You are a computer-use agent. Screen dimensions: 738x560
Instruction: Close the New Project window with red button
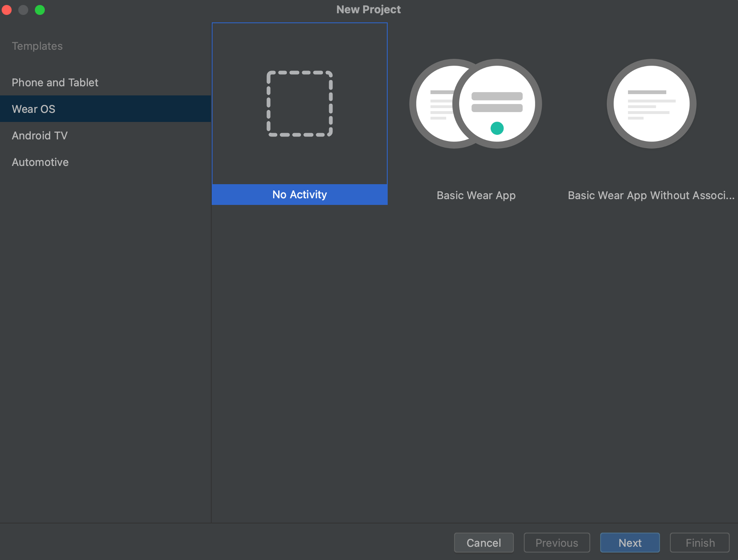click(7, 10)
